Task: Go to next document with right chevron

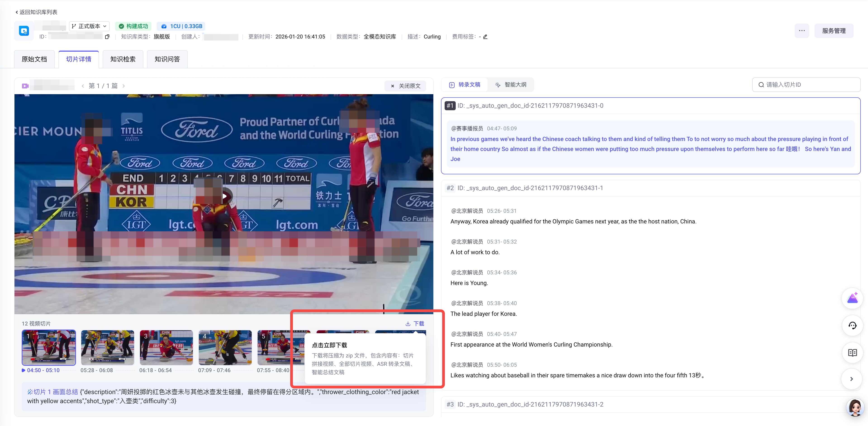Action: coord(124,86)
